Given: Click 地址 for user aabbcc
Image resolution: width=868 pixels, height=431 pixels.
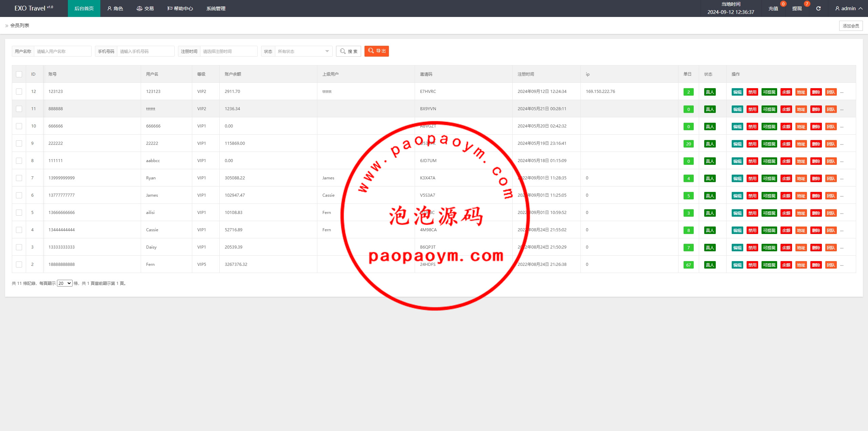Looking at the screenshot, I should (801, 161).
